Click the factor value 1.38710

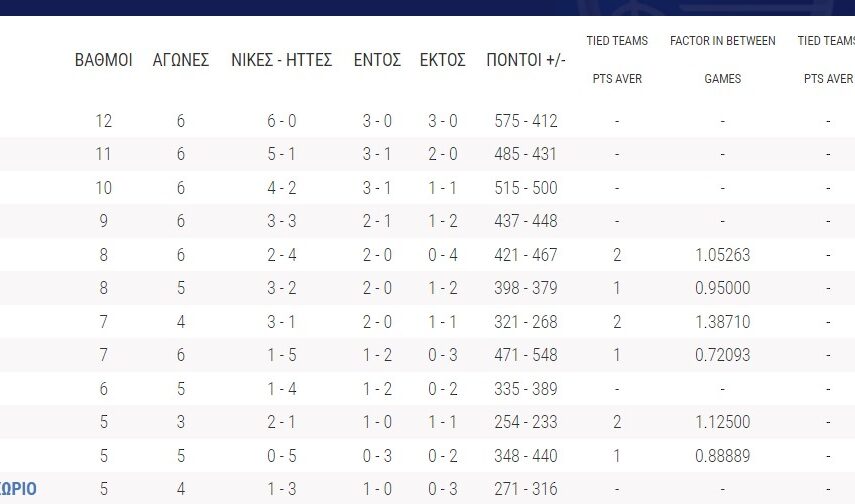(x=722, y=322)
